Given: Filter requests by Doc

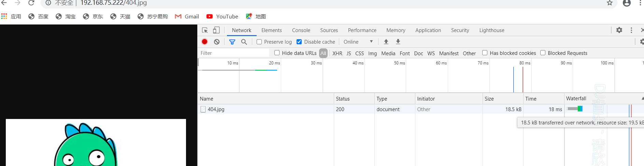Looking at the screenshot, I should tap(418, 53).
